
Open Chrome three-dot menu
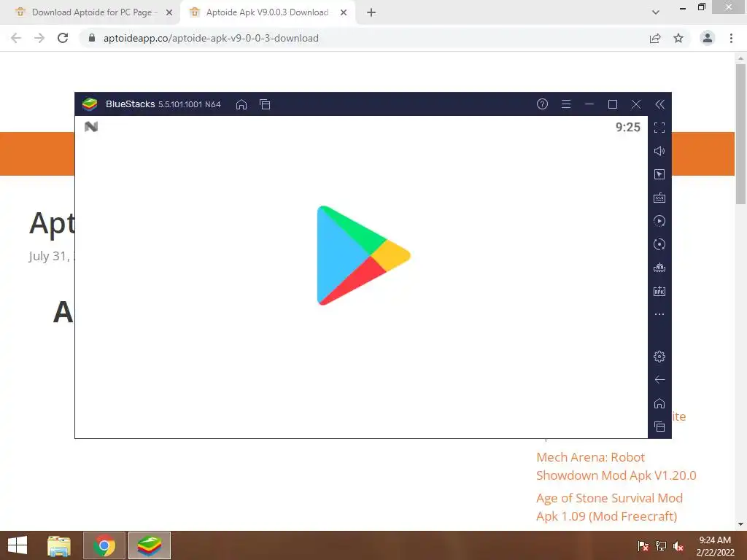click(731, 38)
